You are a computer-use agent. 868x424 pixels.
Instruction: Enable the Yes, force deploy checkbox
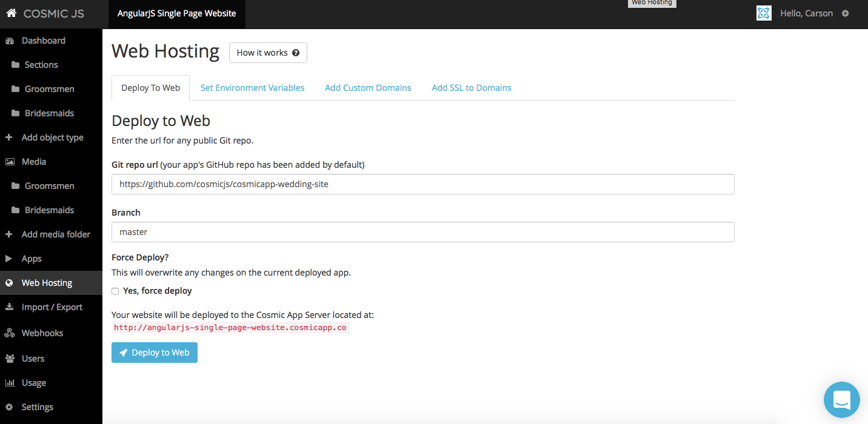pyautogui.click(x=115, y=291)
